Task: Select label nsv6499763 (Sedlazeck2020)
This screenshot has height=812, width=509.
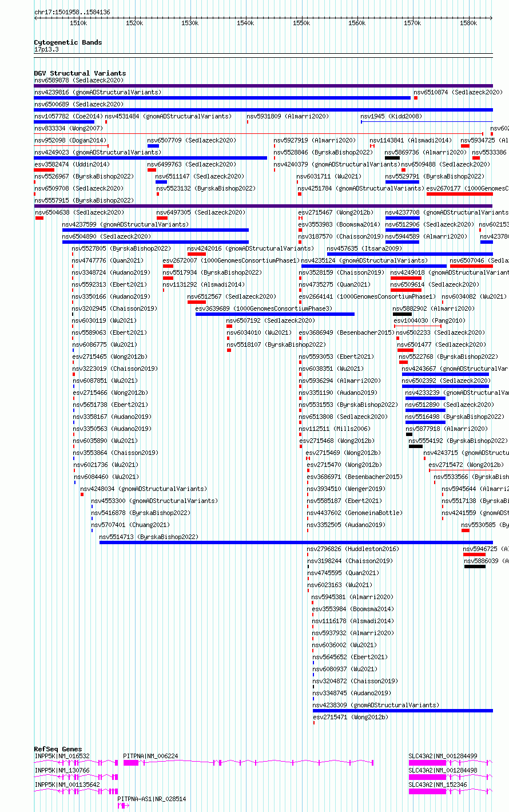Action: click(192, 164)
